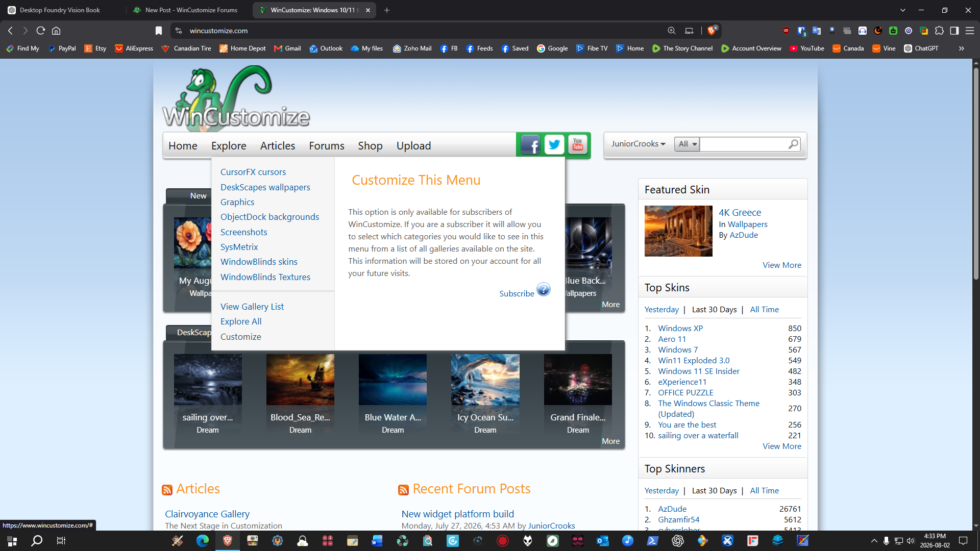Open the Icy Ocean Su... Dream thumbnail
980x551 pixels.
click(x=485, y=380)
